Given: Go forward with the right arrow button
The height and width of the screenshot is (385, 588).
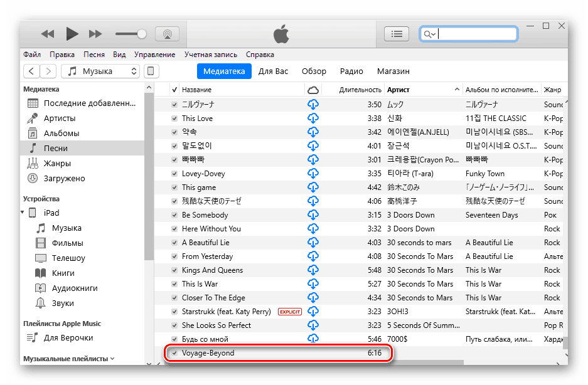Looking at the screenshot, I should click(48, 71).
